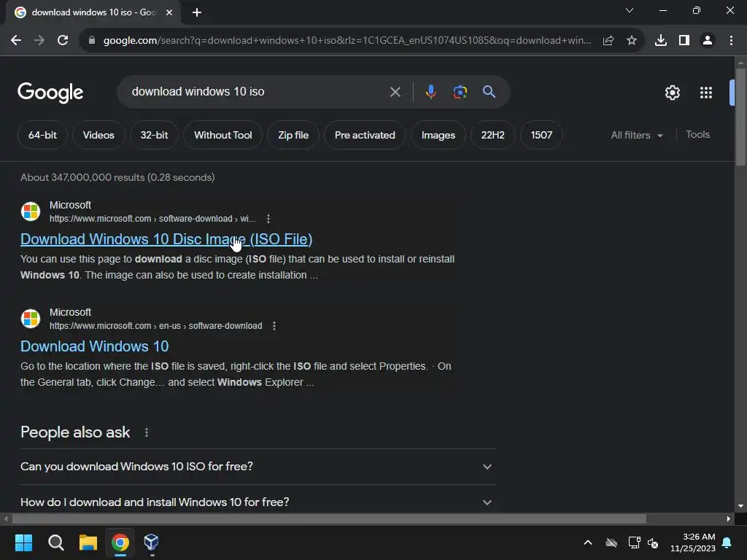The image size is (747, 560).
Task: Select the Videos filter chip
Action: pos(98,135)
